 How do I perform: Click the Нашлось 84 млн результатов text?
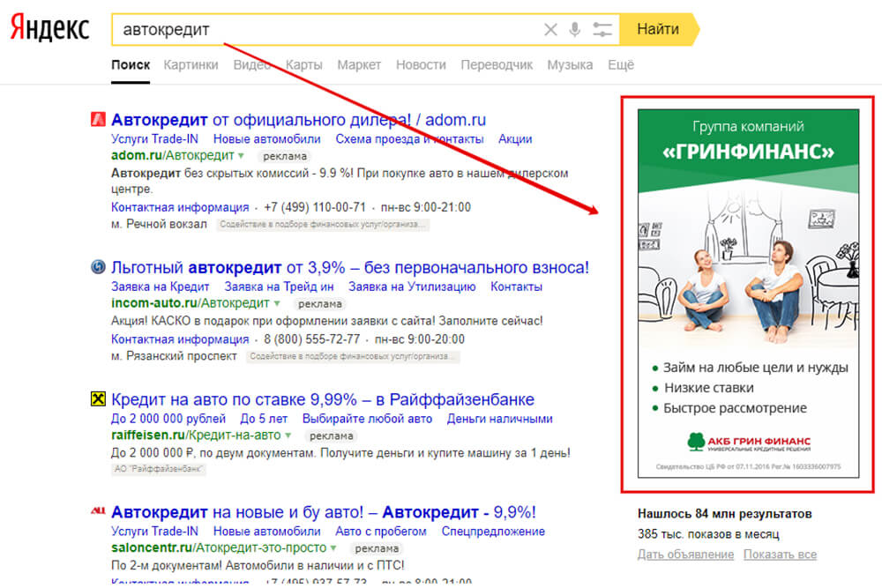[x=724, y=514]
